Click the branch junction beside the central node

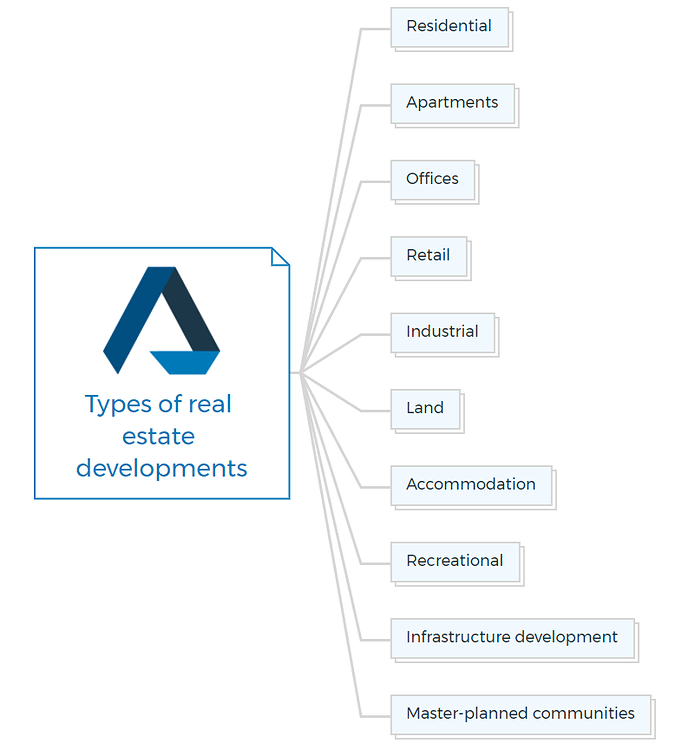298,373
